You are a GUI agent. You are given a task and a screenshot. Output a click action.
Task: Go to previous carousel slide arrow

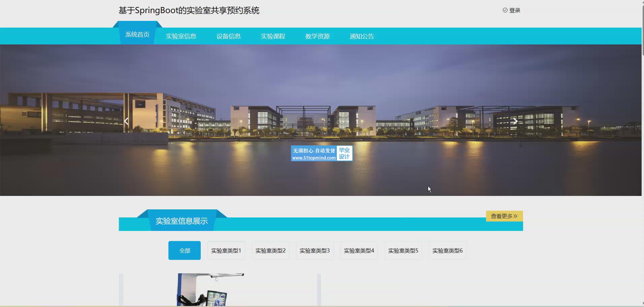[x=126, y=121]
